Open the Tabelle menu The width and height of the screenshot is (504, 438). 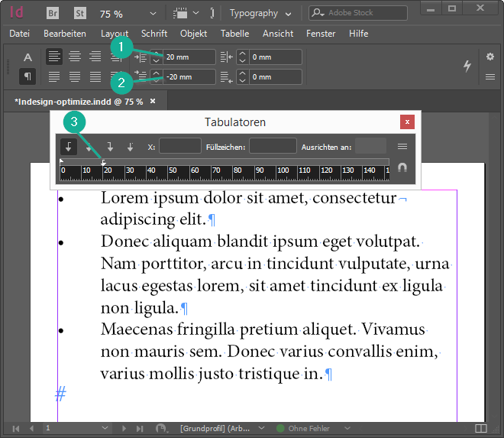(x=234, y=34)
